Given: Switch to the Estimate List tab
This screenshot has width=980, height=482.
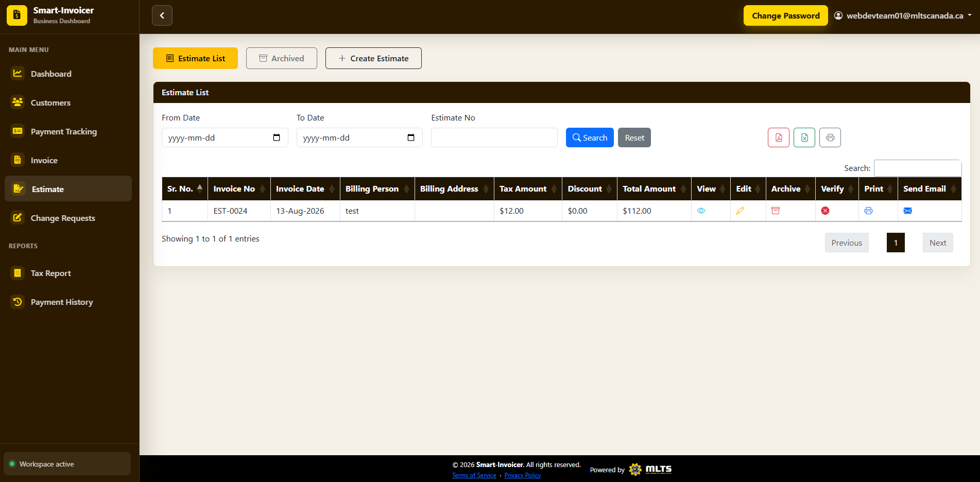Looking at the screenshot, I should (x=195, y=58).
